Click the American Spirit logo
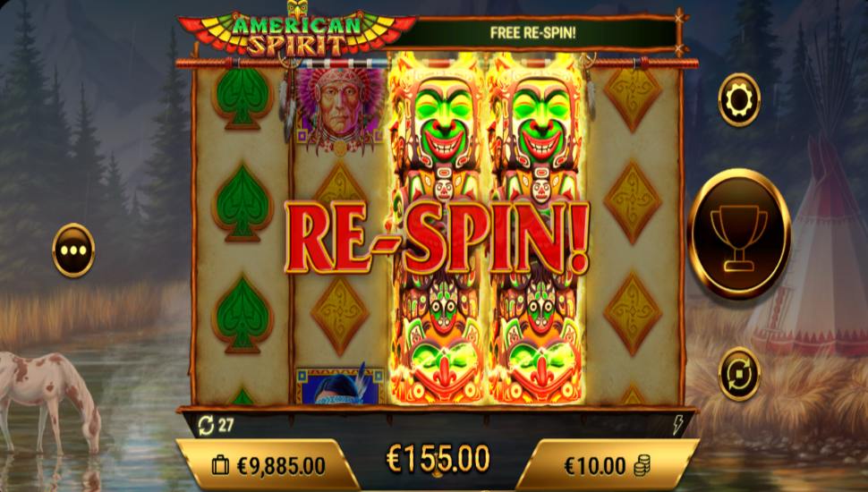The height and width of the screenshot is (492, 868). click(x=297, y=32)
